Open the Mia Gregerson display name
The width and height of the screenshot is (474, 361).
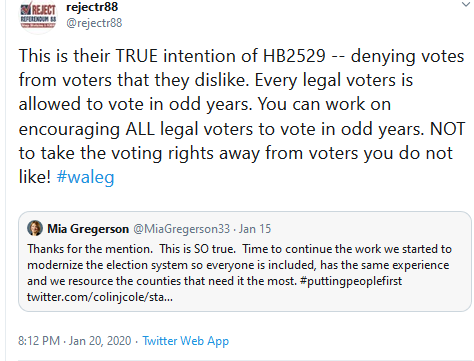click(x=88, y=229)
